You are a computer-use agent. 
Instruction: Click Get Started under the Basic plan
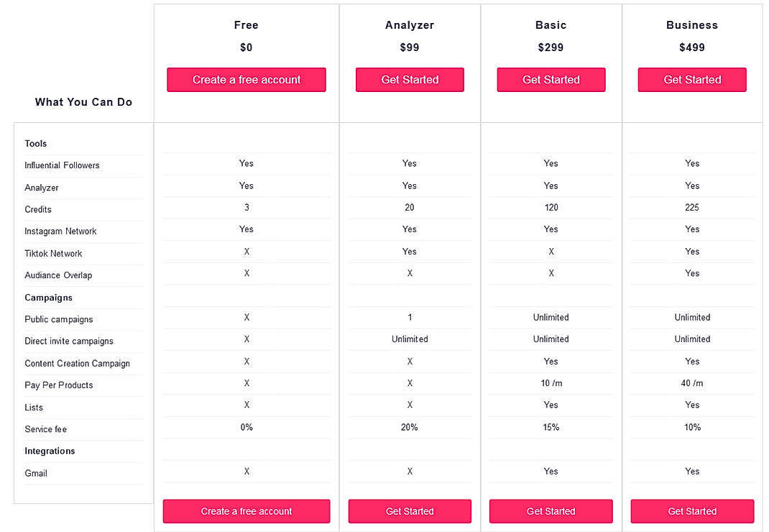pyautogui.click(x=551, y=80)
